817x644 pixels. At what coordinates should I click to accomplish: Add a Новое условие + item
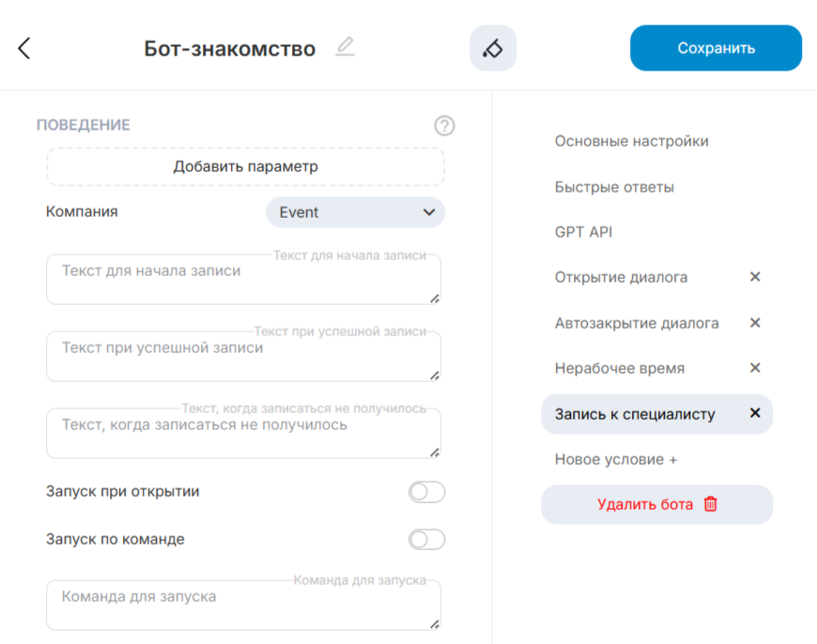coord(616,460)
